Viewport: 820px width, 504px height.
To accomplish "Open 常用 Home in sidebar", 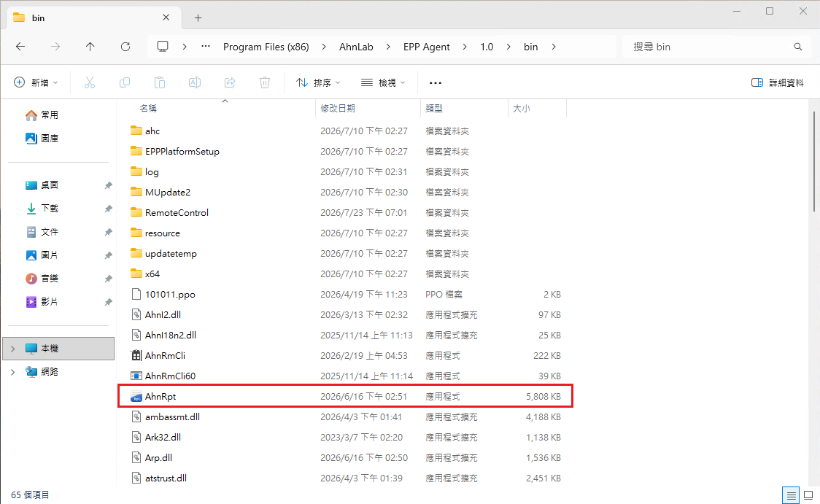I will tap(42, 115).
